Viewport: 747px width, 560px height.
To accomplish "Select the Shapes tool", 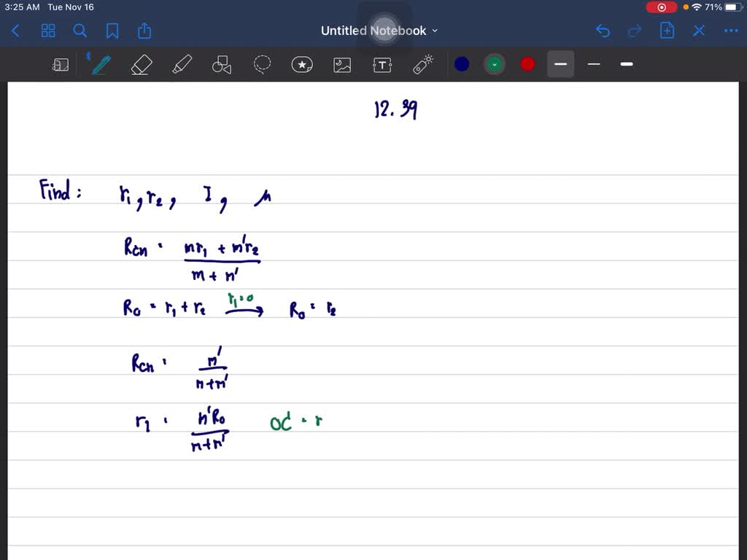I will coord(221,64).
